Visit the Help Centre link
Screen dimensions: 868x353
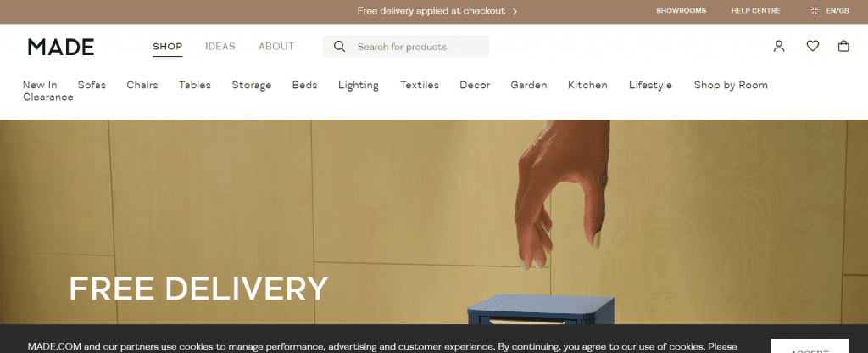pos(755,10)
